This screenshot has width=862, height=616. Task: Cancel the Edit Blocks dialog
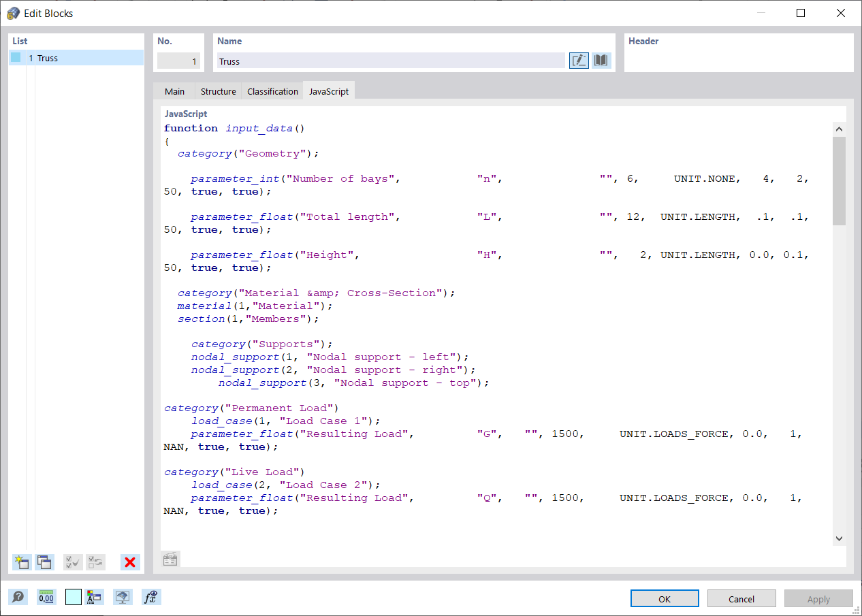[741, 598]
